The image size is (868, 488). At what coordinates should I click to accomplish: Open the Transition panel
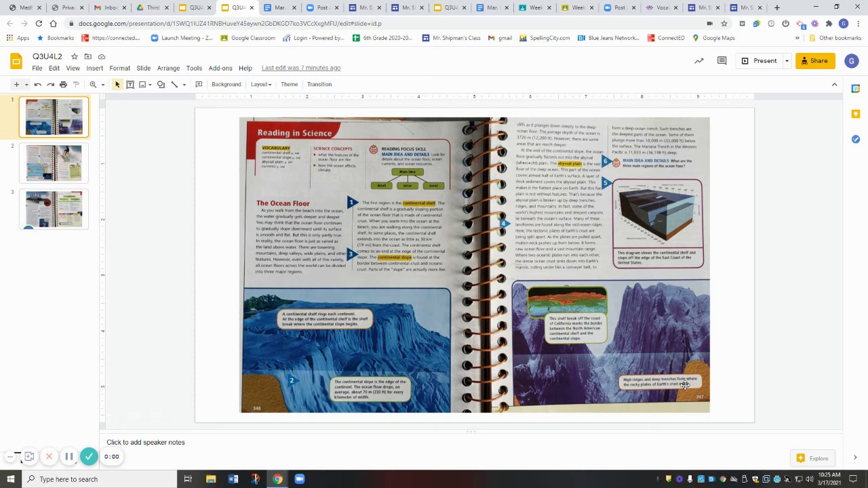coord(319,85)
